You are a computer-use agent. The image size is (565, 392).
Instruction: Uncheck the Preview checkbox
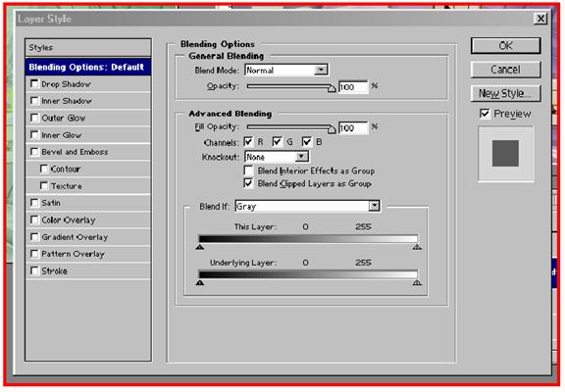[485, 114]
